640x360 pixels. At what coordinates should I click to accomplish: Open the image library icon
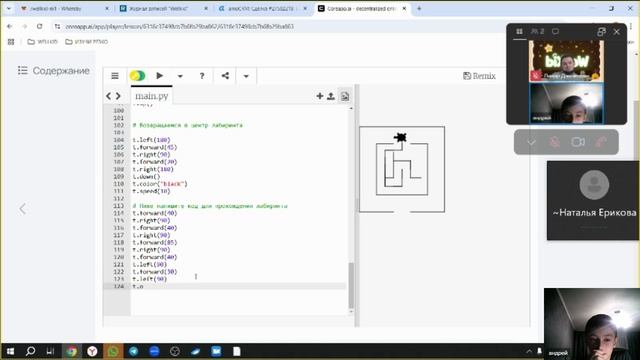[345, 96]
